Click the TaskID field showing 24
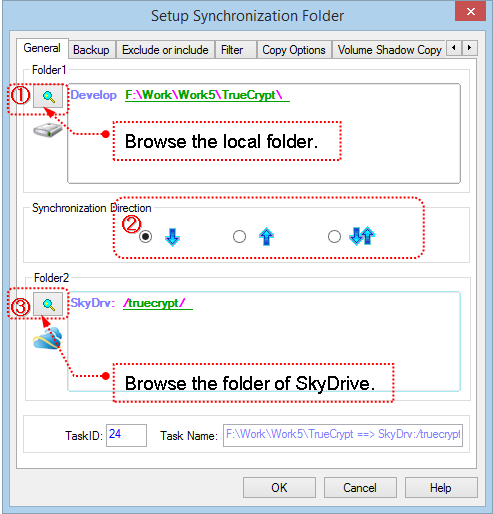Viewport: 493px width, 514px height. click(x=126, y=435)
